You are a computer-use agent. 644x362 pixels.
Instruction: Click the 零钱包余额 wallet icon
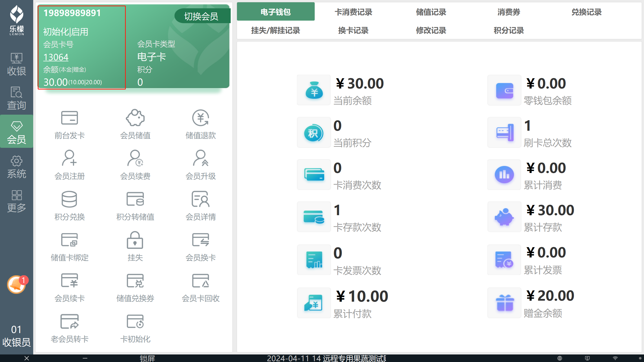pyautogui.click(x=504, y=90)
